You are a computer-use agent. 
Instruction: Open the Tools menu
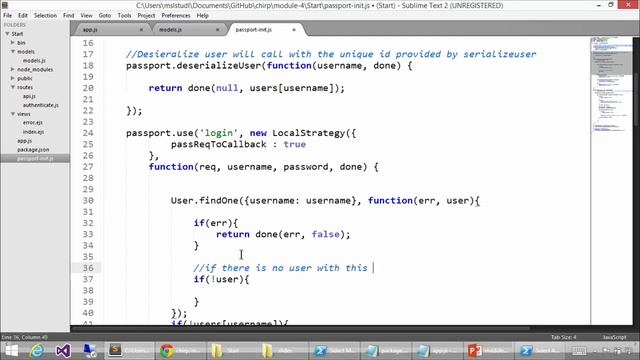coord(124,16)
